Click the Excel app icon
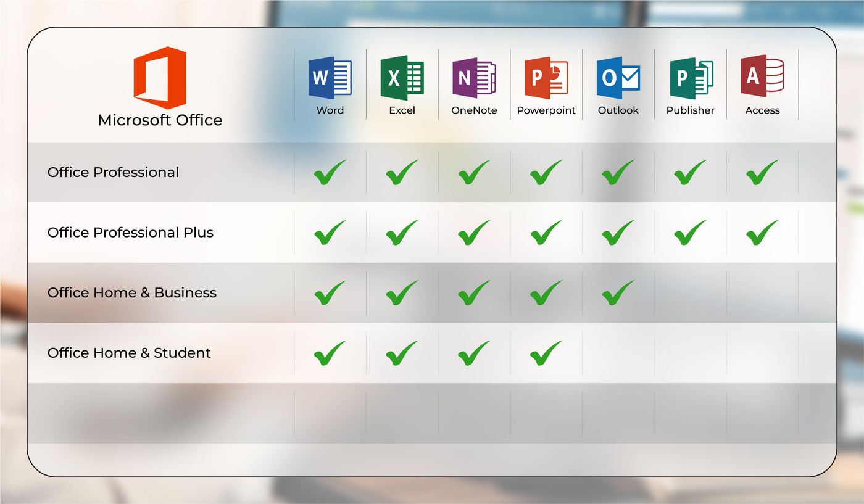The width and height of the screenshot is (864, 504). 402,78
